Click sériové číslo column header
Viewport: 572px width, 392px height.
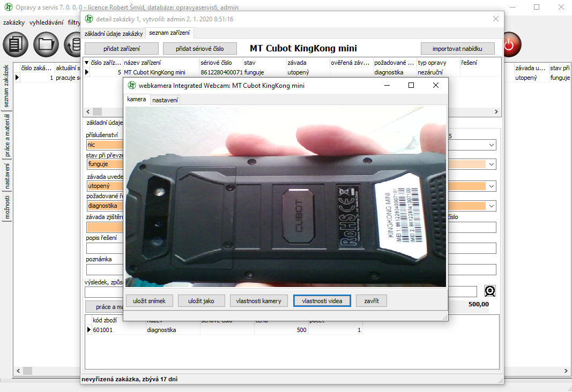coord(221,63)
